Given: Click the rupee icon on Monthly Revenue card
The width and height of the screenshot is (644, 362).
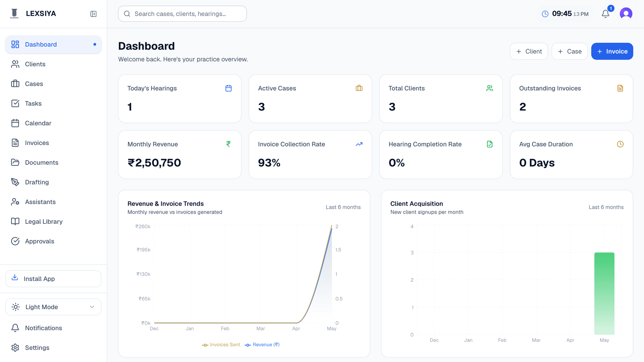Looking at the screenshot, I should (229, 144).
